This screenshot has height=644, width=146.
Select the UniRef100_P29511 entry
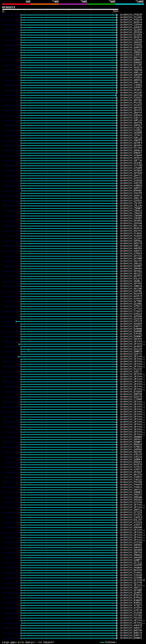tap(131, 130)
